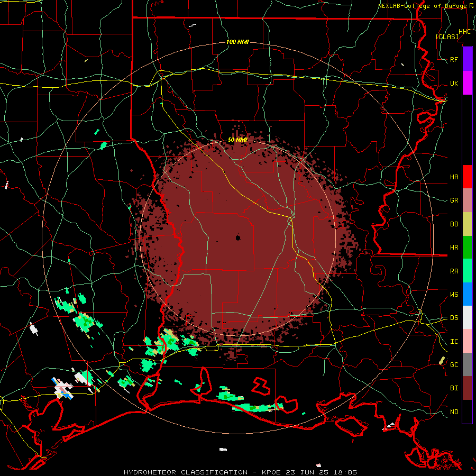This screenshot has height=476, width=476.
Task: Click the HA red legend swatch
Action: point(467,177)
